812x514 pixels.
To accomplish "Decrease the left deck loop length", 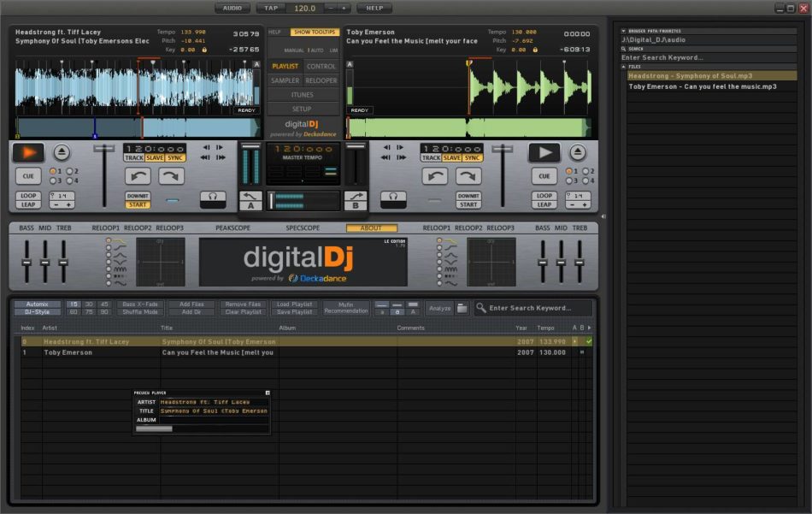I will (56, 204).
